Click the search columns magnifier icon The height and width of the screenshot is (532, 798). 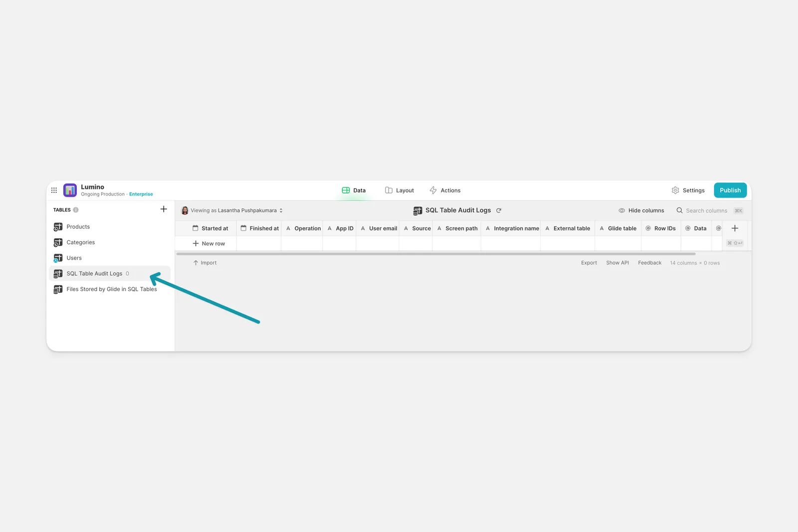(x=679, y=210)
